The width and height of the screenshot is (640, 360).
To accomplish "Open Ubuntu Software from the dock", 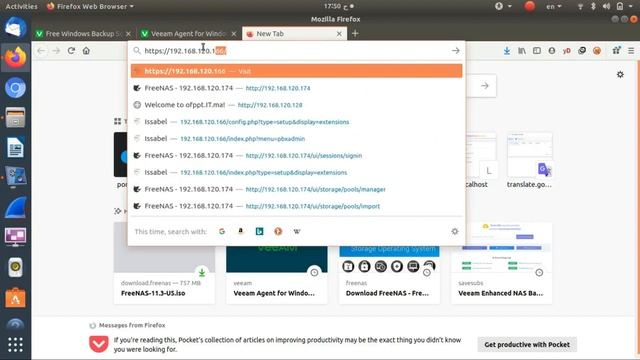I will click(x=15, y=298).
